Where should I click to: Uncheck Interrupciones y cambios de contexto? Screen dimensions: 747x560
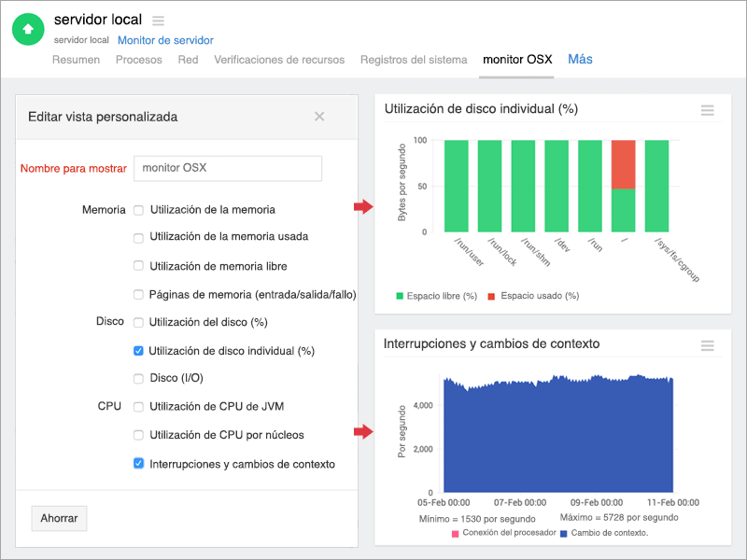click(139, 463)
